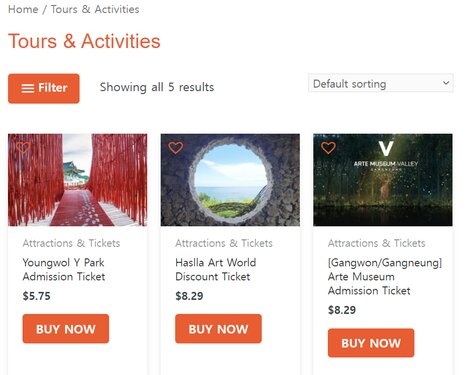Select Youngwol Y Park Admission Ticket title

click(x=64, y=269)
